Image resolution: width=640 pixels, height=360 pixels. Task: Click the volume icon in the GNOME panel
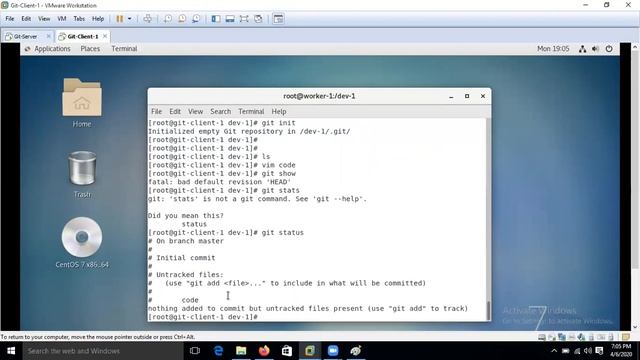tap(596, 49)
